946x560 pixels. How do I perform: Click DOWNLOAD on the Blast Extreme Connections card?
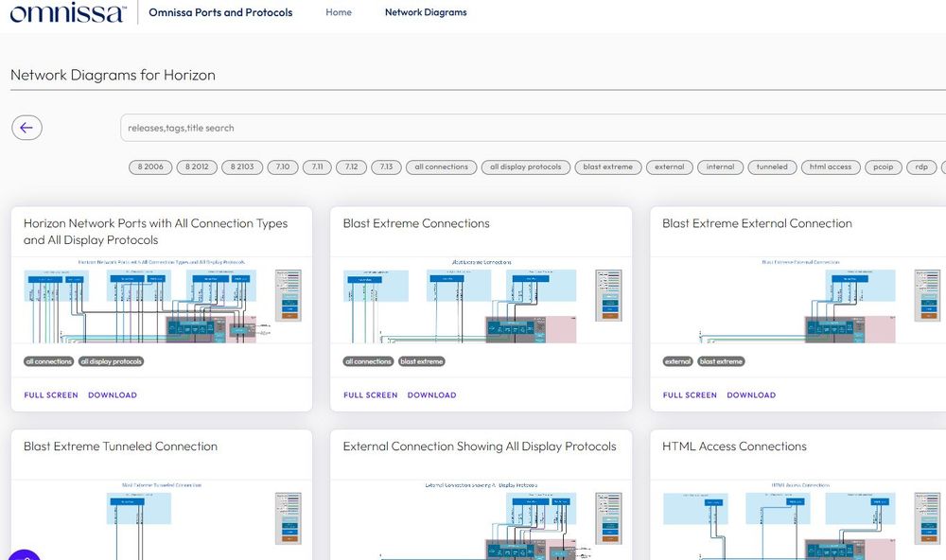coord(432,395)
